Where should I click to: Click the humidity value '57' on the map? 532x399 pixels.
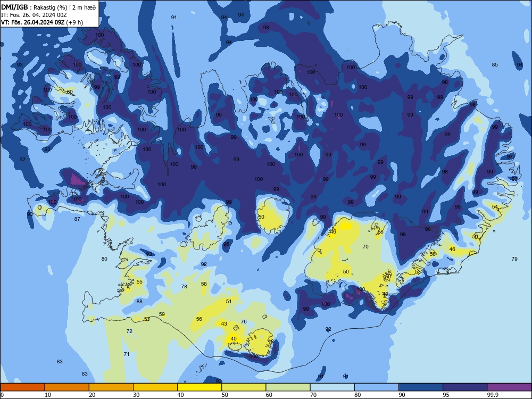pyautogui.click(x=147, y=319)
